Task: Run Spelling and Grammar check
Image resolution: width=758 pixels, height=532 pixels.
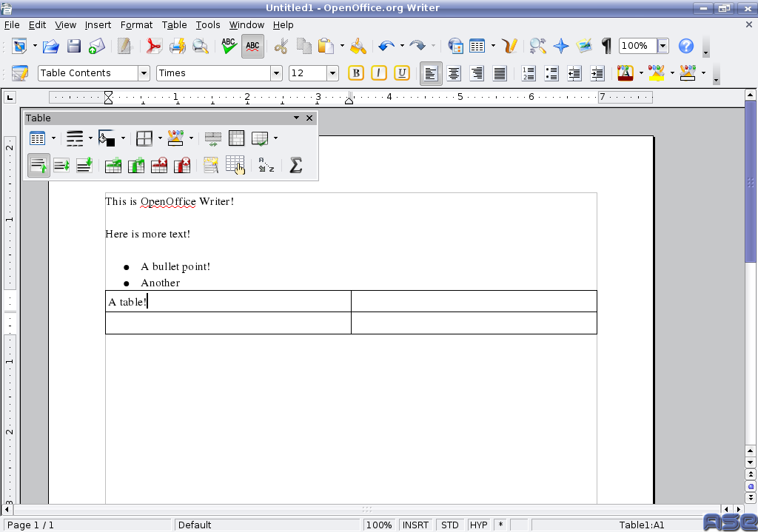Action: pyautogui.click(x=229, y=47)
